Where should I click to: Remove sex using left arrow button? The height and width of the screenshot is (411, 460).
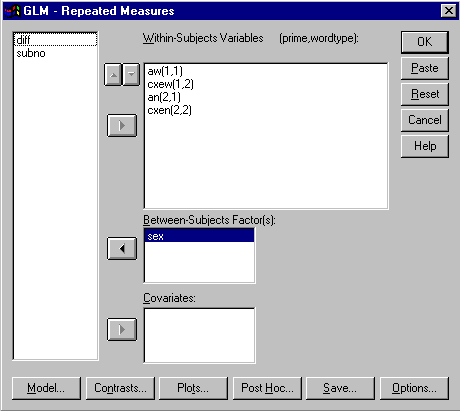[x=122, y=248]
